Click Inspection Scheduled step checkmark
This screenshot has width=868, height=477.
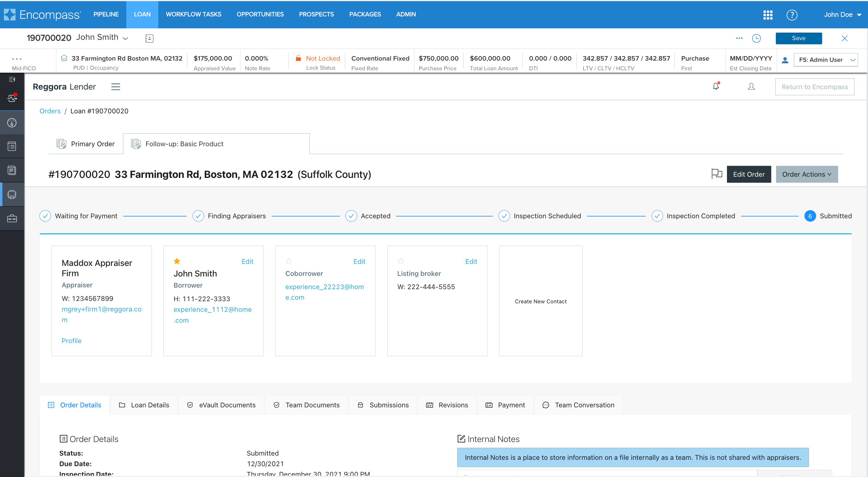pos(504,216)
